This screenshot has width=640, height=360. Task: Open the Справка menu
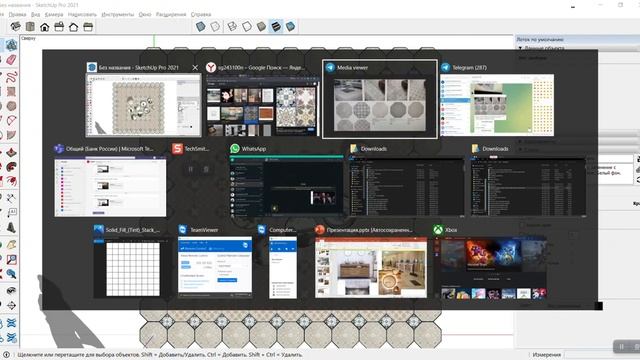click(201, 14)
